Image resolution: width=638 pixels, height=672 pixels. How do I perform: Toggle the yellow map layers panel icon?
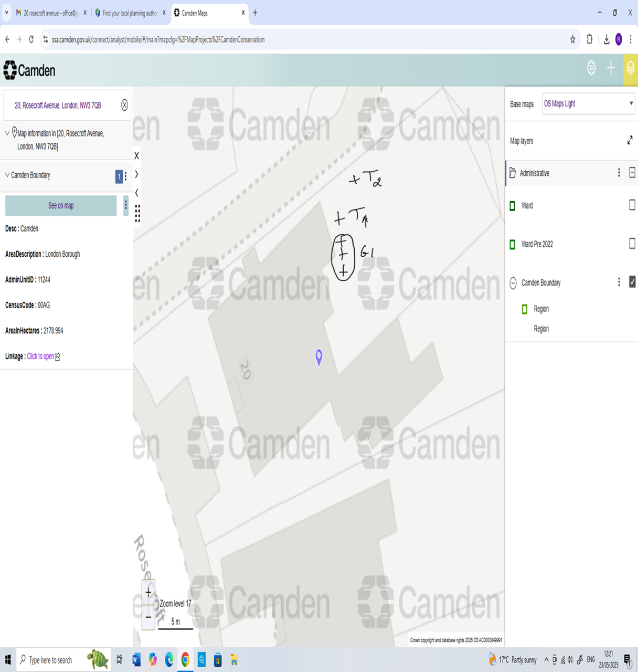pyautogui.click(x=631, y=69)
